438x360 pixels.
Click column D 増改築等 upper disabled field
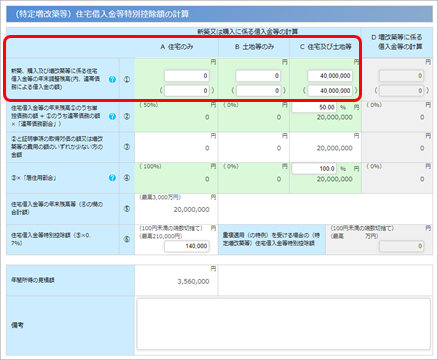click(x=401, y=76)
